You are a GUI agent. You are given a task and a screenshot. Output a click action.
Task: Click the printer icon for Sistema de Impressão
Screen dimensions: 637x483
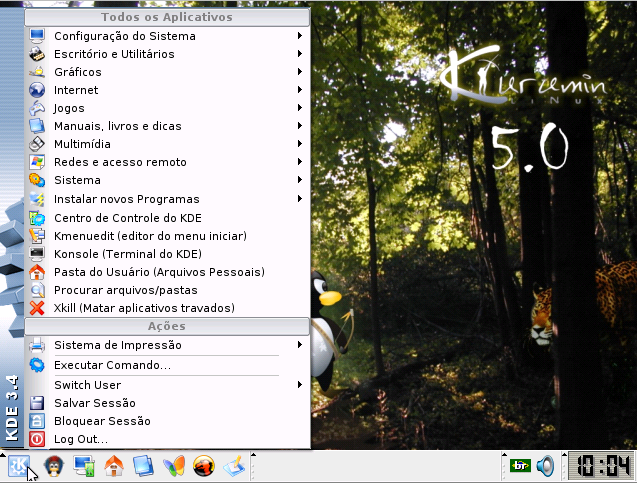click(x=37, y=345)
